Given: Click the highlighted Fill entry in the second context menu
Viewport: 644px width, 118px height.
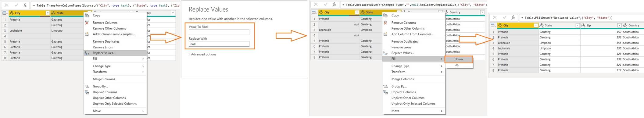Looking at the screenshot, I should [414, 59].
